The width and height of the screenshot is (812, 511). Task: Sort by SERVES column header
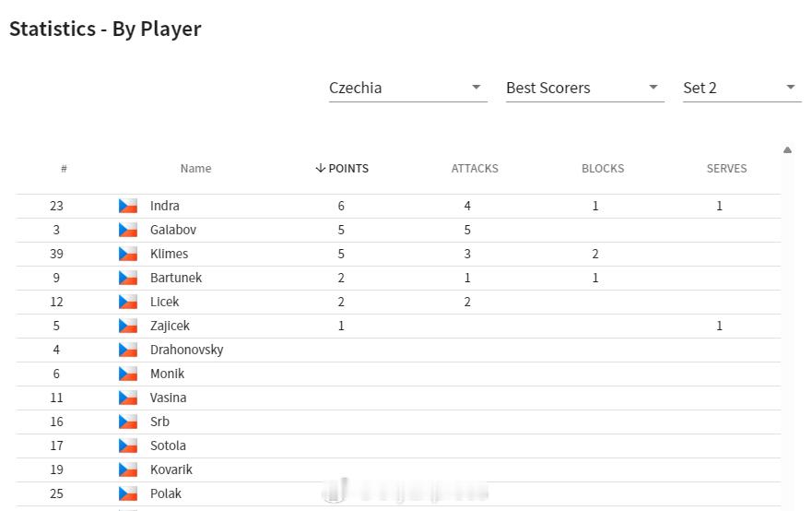tap(726, 169)
